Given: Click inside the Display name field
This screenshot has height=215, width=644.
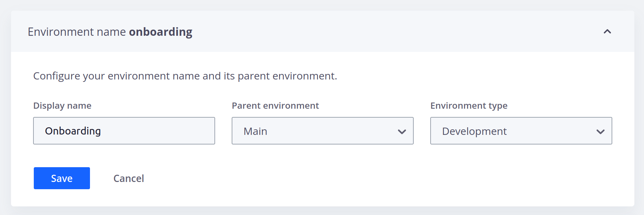Looking at the screenshot, I should click(x=124, y=131).
